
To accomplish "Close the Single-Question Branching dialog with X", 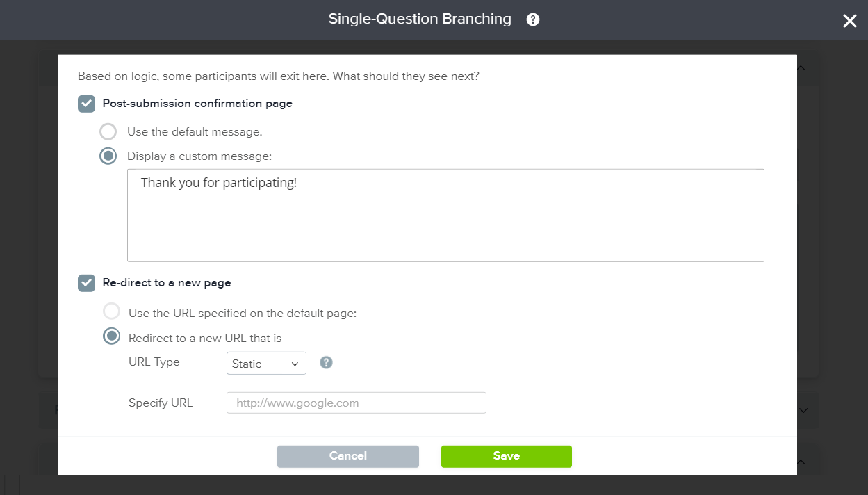I will click(849, 21).
